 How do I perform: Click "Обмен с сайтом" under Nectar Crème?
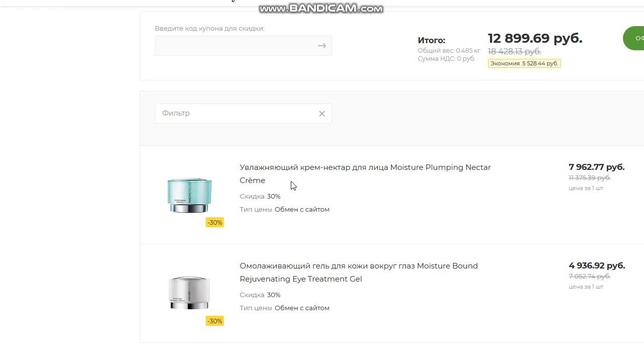302,209
